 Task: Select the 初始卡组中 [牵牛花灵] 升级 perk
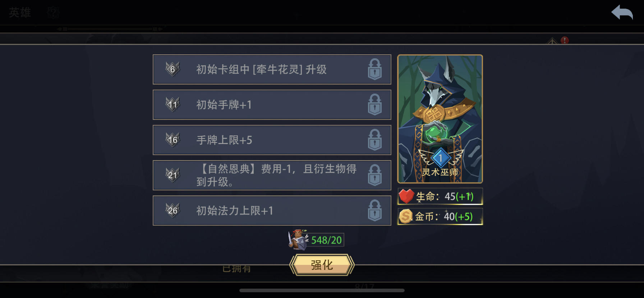click(272, 69)
